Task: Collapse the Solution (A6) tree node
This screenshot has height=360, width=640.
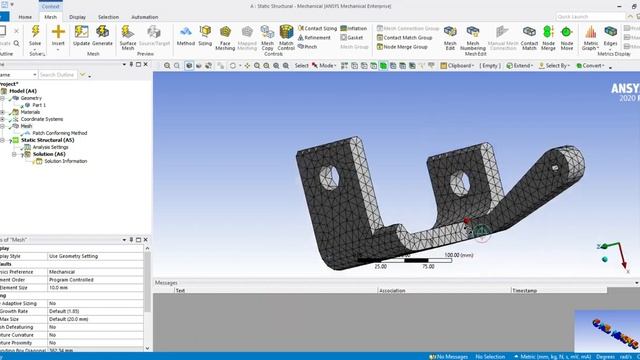Action: (14, 154)
